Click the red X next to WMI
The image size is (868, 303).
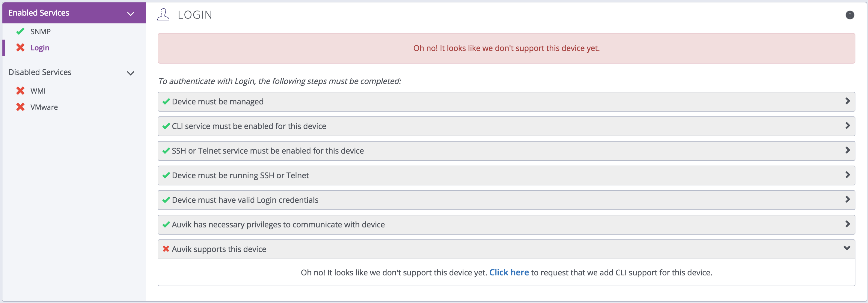(x=20, y=91)
